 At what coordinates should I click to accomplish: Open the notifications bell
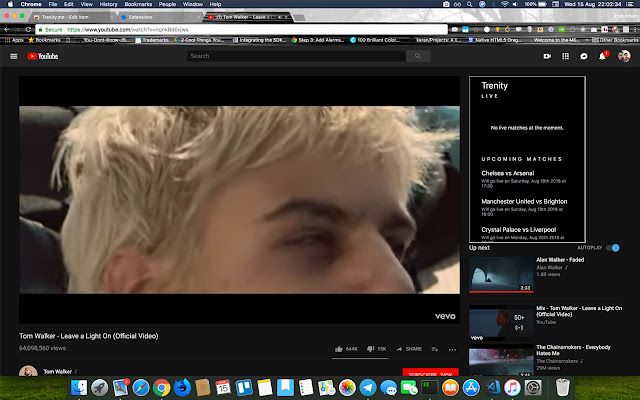tap(602, 56)
